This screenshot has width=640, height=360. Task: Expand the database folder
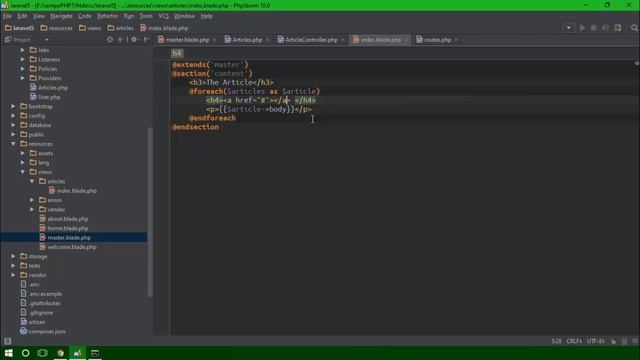tap(13, 125)
